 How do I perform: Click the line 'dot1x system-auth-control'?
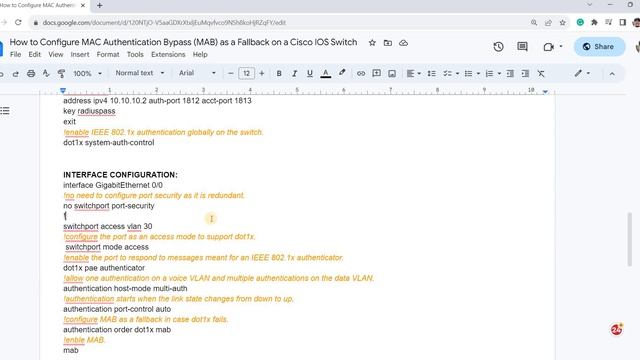tap(109, 142)
